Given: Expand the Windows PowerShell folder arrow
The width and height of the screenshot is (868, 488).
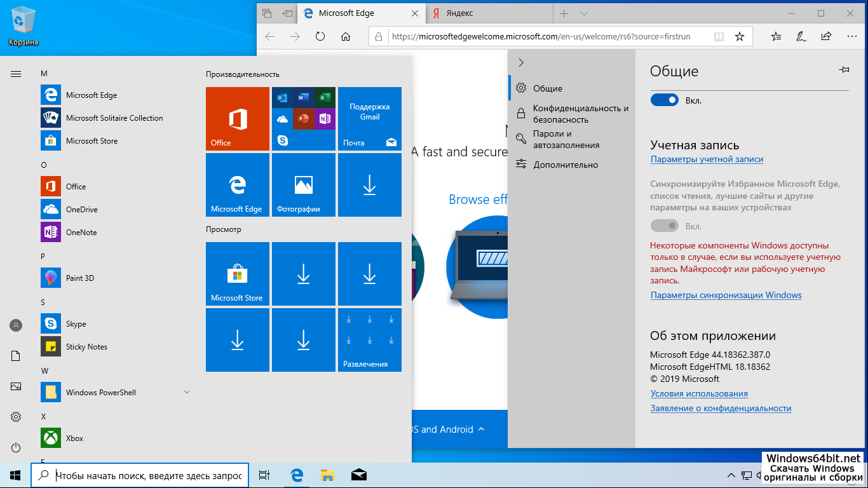Looking at the screenshot, I should 187,392.
